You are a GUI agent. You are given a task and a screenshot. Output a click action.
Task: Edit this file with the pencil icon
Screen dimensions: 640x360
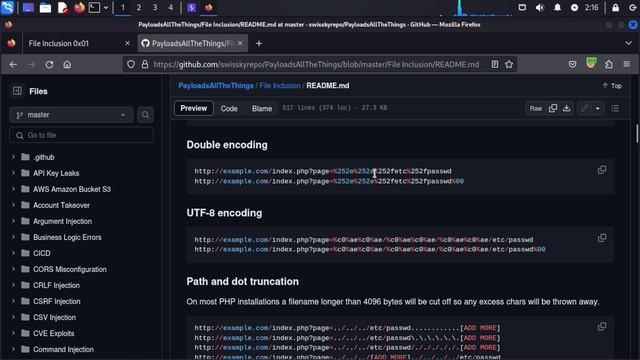(584, 108)
